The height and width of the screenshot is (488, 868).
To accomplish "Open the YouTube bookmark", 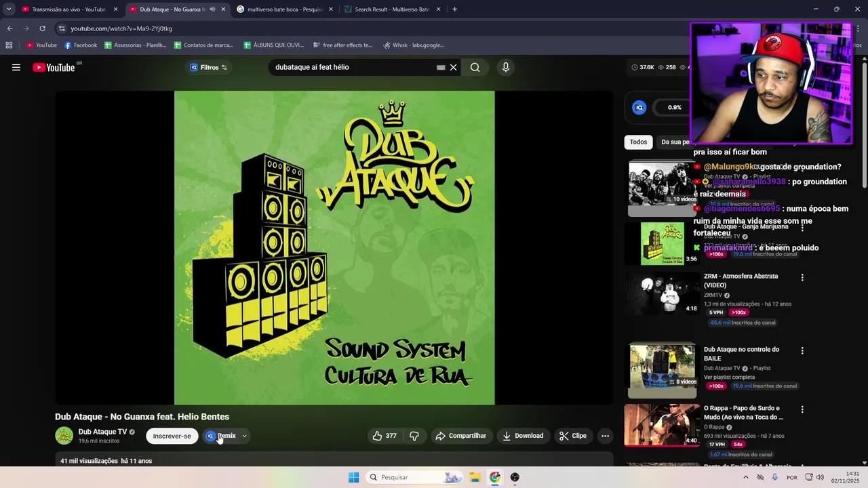I will (x=41, y=45).
